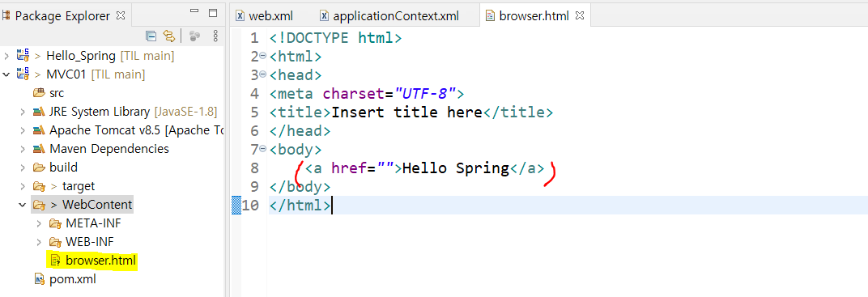
Task: Click the Hello_Spring project icon
Action: (23, 55)
